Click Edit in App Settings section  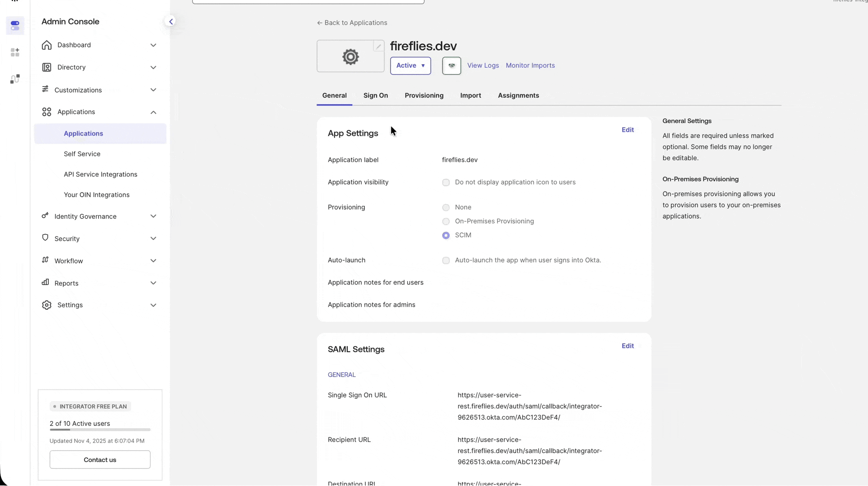pos(627,130)
